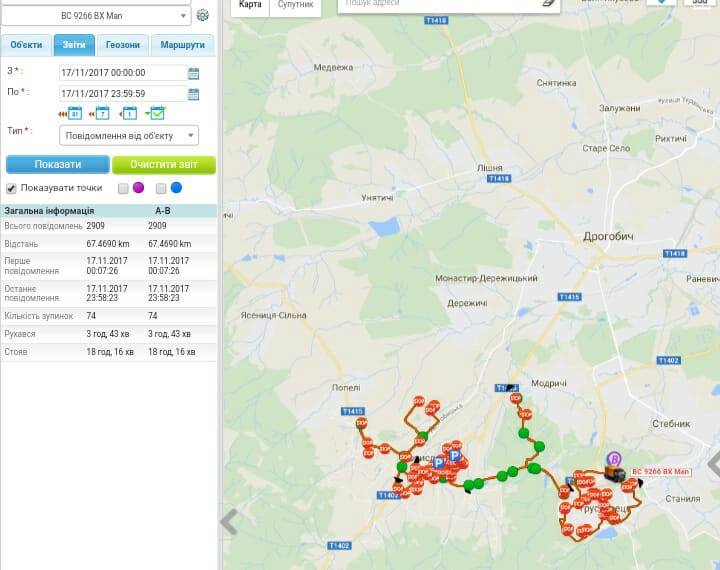Viewport: 720px width, 570px height.
Task: Click the first Відстань value 67.4690 km
Action: pos(108,244)
